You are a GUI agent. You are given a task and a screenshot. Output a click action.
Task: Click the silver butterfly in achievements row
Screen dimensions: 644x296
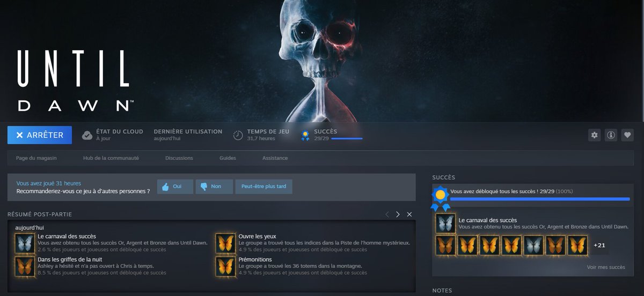point(533,245)
